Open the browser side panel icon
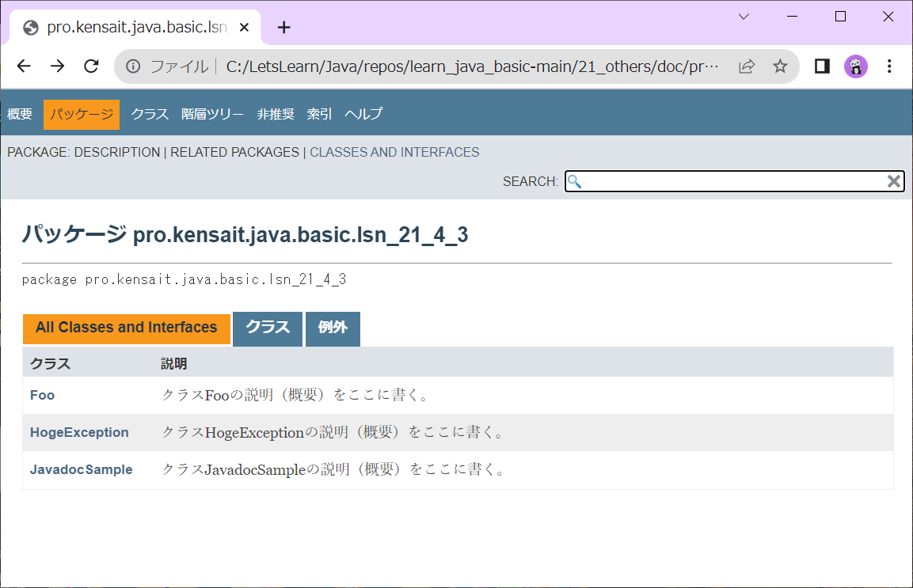This screenshot has height=588, width=913. [821, 66]
